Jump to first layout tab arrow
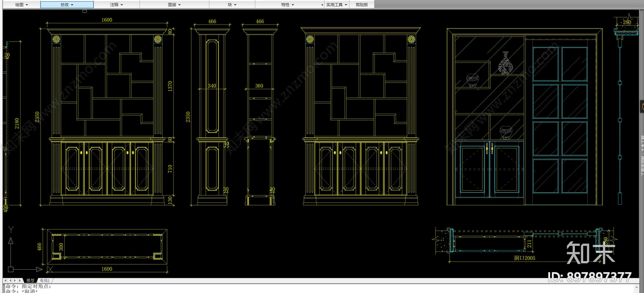 6,280
